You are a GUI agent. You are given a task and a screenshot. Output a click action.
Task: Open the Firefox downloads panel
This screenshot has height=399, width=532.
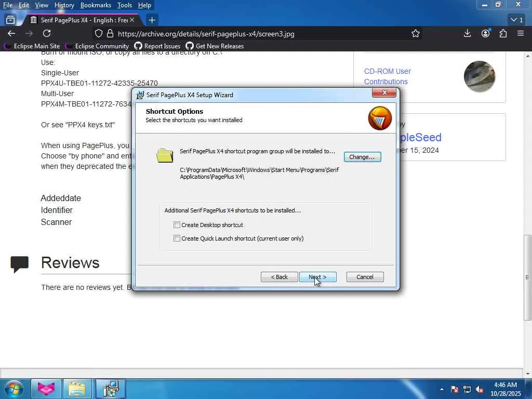(x=467, y=33)
